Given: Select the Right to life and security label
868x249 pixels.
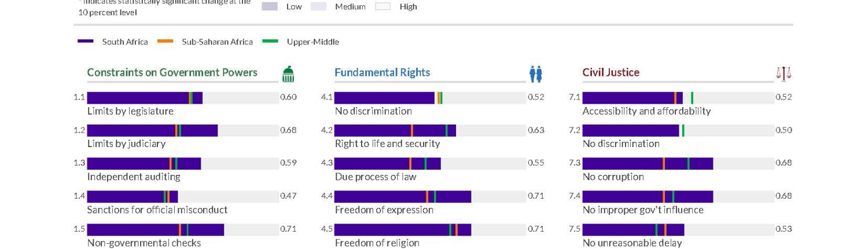Looking at the screenshot, I should [387, 144].
